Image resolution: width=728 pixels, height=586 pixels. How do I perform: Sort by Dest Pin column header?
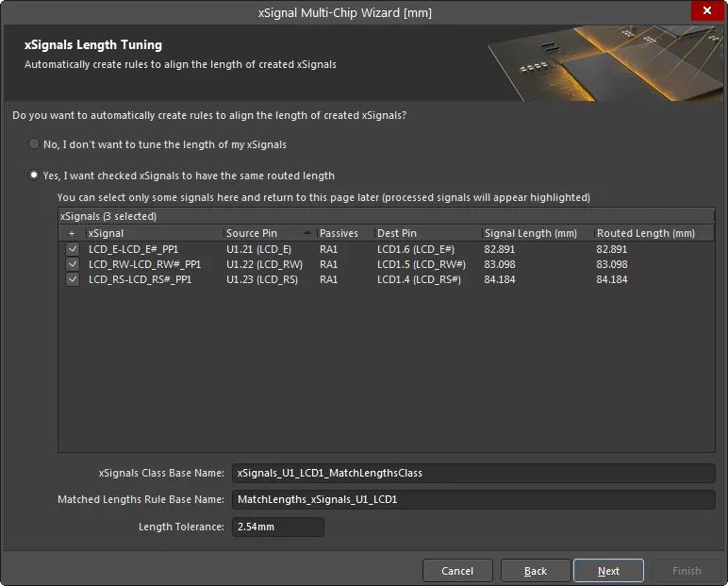point(397,233)
